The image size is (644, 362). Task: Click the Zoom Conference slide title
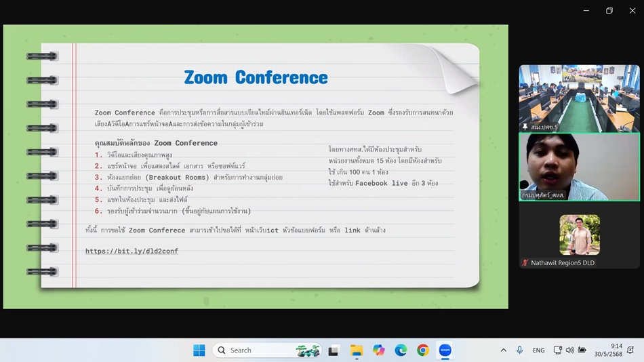click(256, 77)
